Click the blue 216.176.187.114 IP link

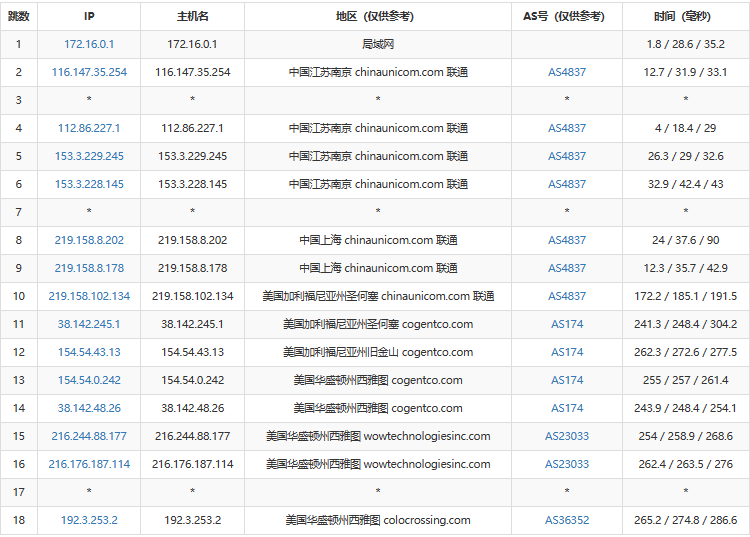point(89,464)
